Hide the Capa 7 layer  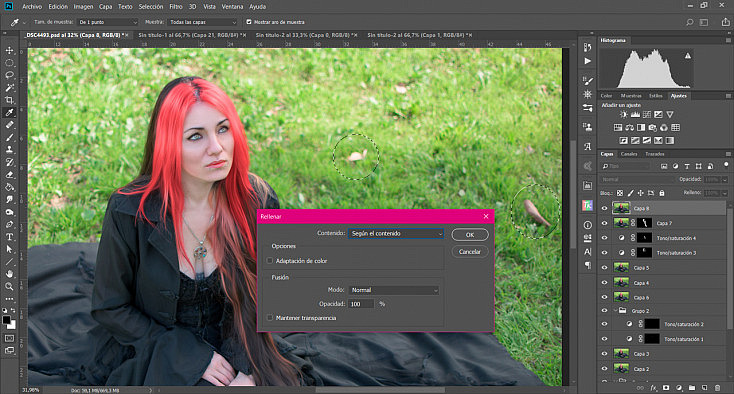(x=604, y=223)
